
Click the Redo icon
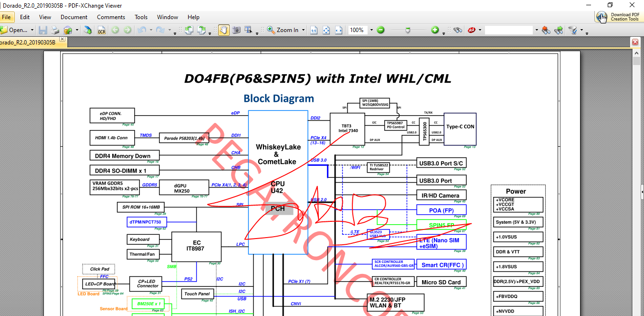click(160, 30)
